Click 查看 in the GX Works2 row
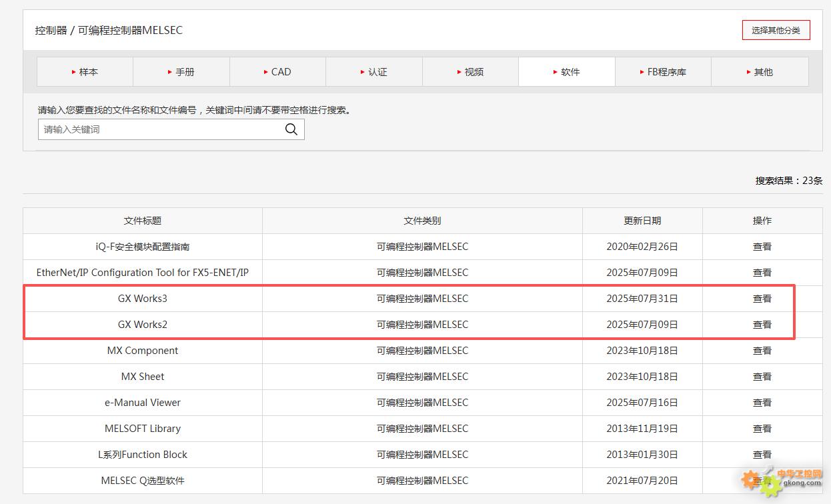 762,325
